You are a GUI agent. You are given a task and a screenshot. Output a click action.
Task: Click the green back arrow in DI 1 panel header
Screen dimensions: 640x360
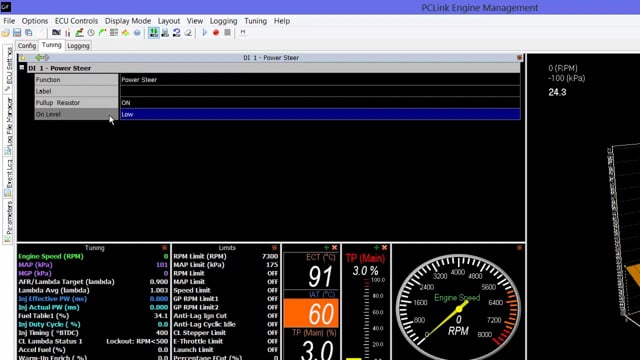point(39,58)
